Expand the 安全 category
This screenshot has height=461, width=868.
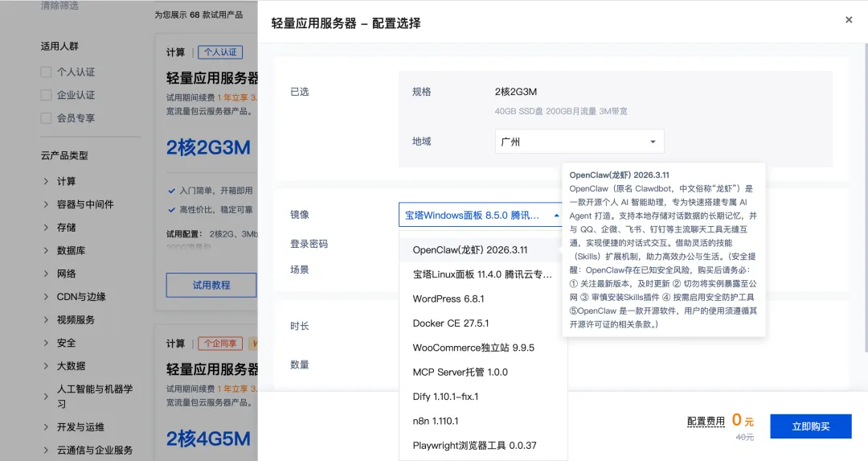pos(47,343)
